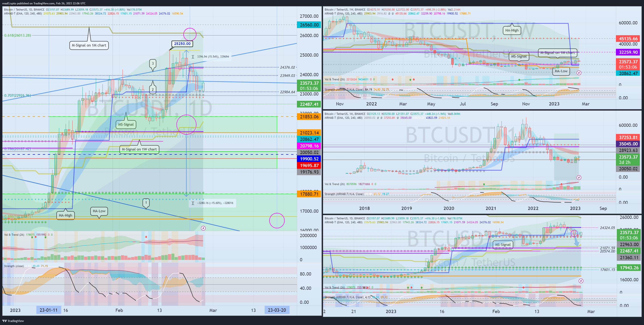644x325 pixels.
Task: Click the 26560.00 cyan price label
Action: pyautogui.click(x=309, y=25)
